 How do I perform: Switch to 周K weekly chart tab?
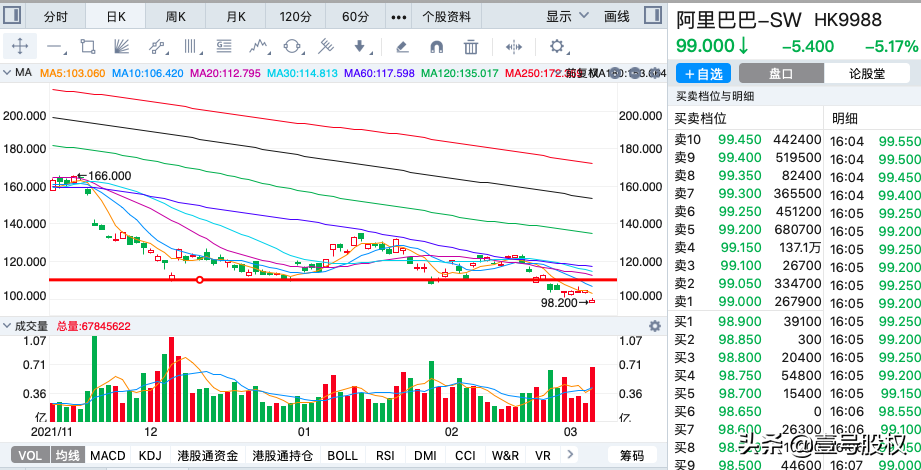(x=176, y=17)
